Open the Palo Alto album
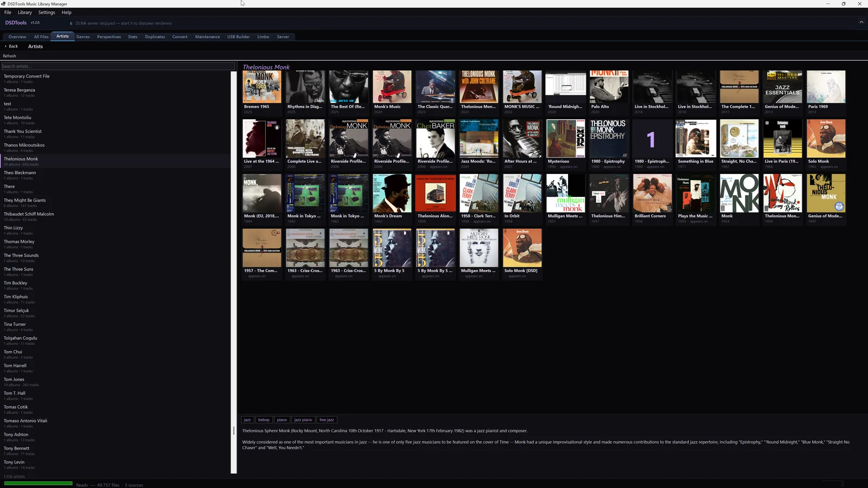Viewport: 868px width, 488px height. point(609,92)
